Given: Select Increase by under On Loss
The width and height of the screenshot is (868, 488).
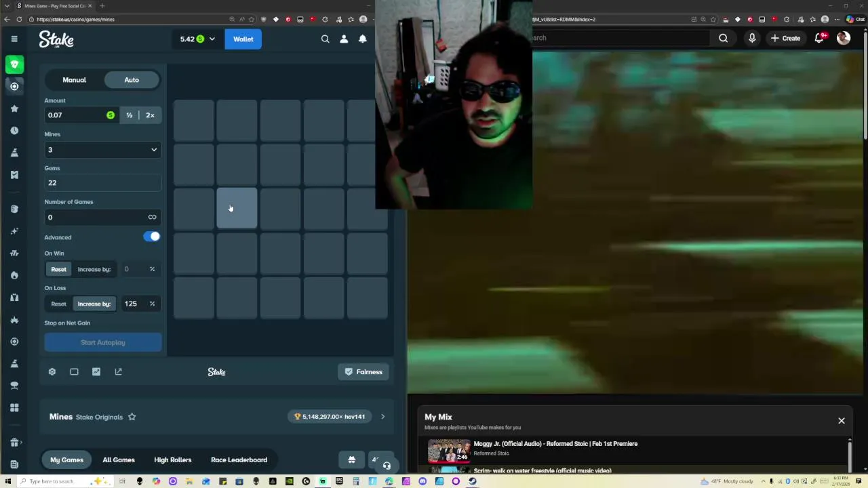Looking at the screenshot, I should (x=94, y=304).
